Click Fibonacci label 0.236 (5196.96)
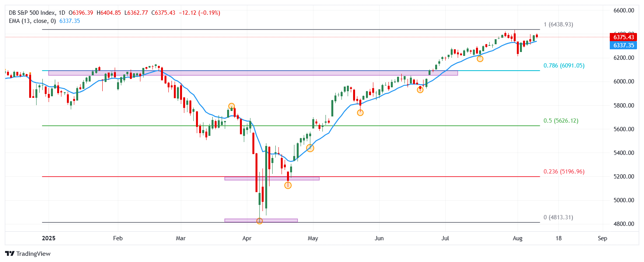Screen dimensions: 644x262 (x=564, y=172)
